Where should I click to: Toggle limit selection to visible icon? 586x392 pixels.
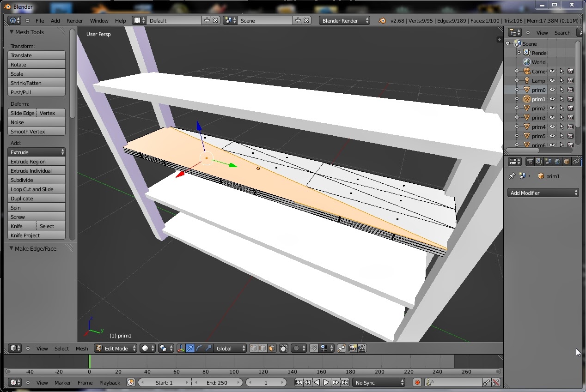click(283, 349)
